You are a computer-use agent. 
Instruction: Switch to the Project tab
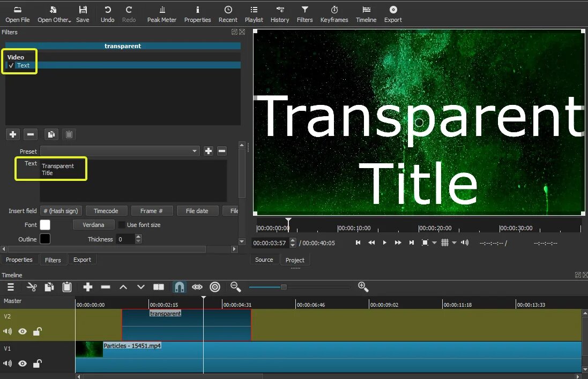(x=295, y=260)
